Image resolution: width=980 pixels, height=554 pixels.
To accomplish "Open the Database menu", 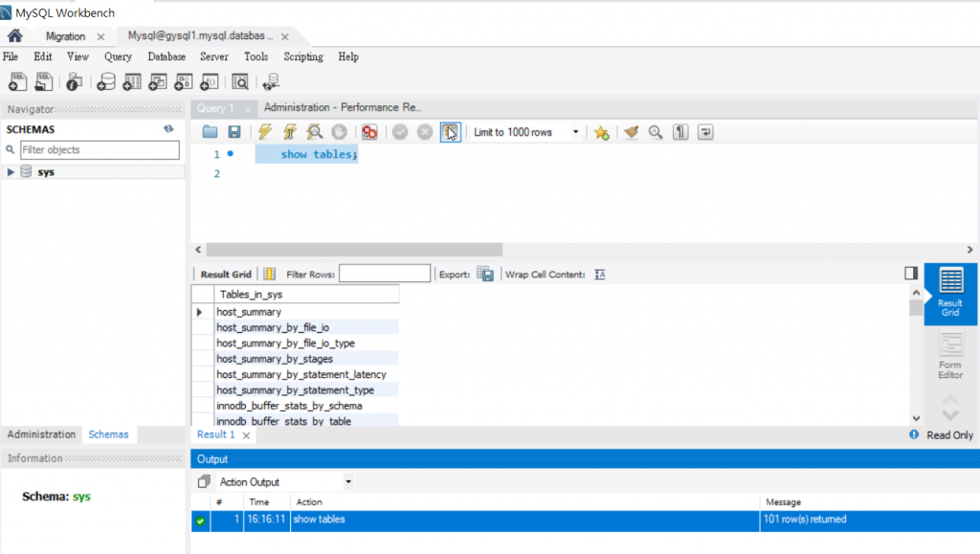I will point(167,56).
